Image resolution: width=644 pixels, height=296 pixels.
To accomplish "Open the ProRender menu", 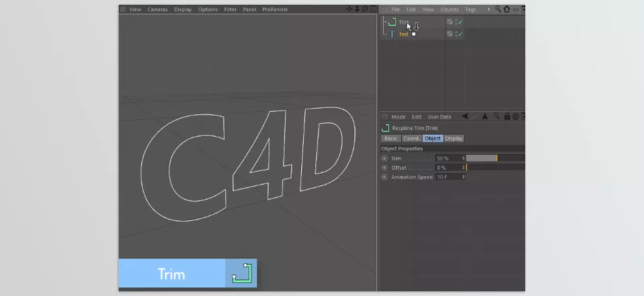I will pyautogui.click(x=275, y=9).
